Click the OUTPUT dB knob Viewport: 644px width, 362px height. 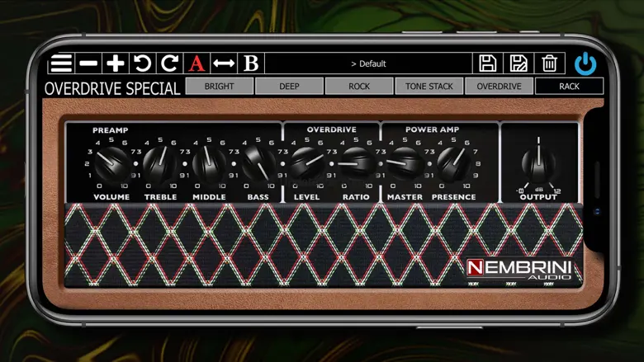pyautogui.click(x=538, y=164)
